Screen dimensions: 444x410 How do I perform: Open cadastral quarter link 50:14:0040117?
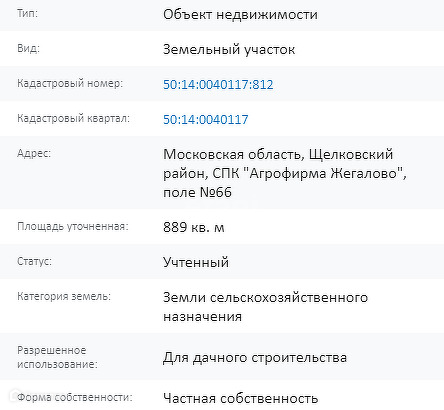(206, 120)
